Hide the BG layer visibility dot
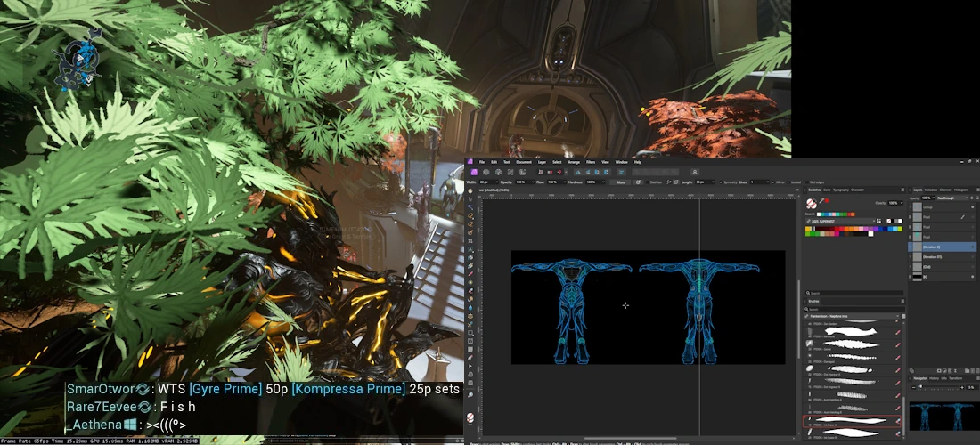This screenshot has width=980, height=445. click(973, 277)
